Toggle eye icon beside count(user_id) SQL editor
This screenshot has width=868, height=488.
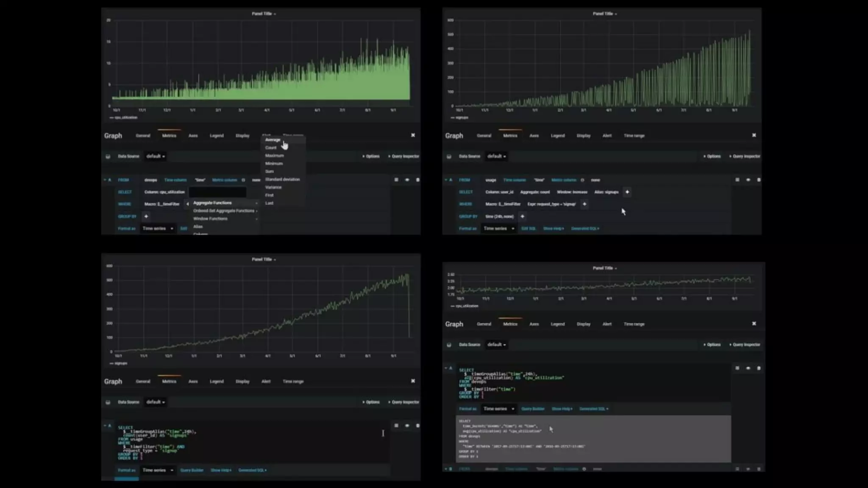[x=407, y=426]
